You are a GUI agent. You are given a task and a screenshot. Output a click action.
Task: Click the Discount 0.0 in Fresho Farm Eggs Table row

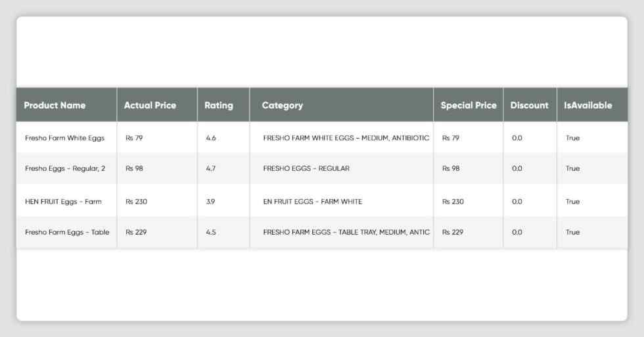517,232
